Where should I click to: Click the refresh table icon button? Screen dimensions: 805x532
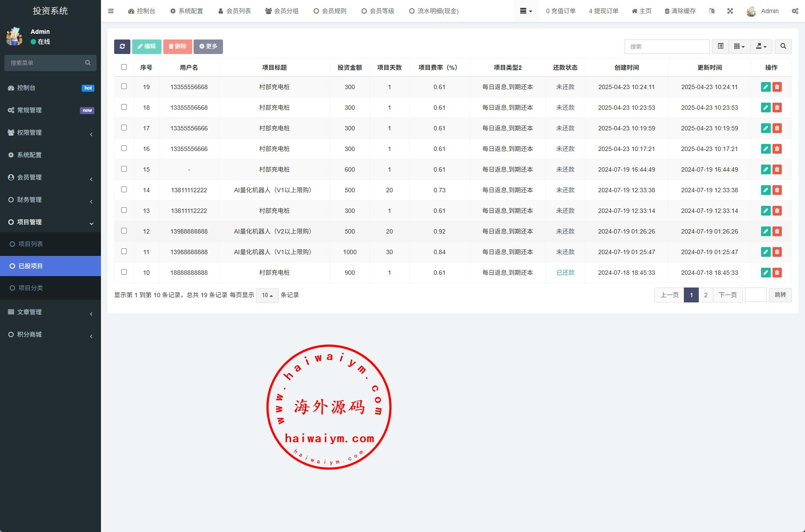122,47
